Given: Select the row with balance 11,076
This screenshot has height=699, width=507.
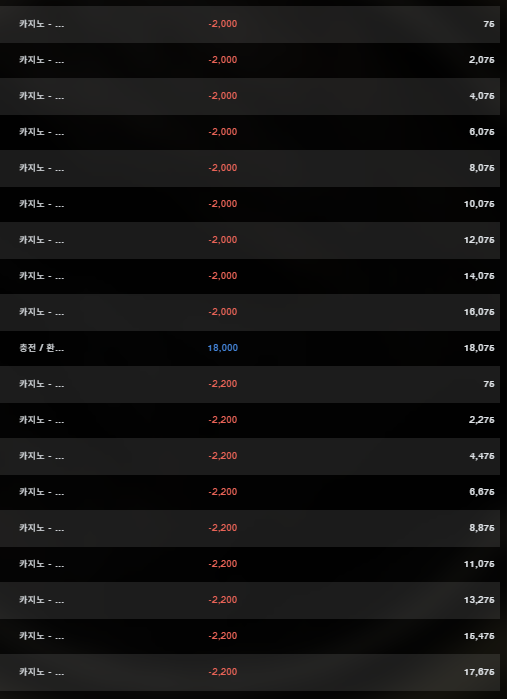Looking at the screenshot, I should pyautogui.click(x=250, y=564).
